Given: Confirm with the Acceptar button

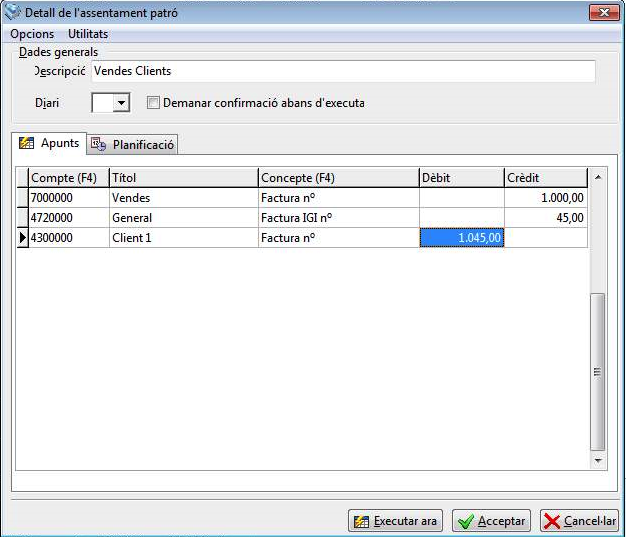Looking at the screenshot, I should pyautogui.click(x=491, y=521).
